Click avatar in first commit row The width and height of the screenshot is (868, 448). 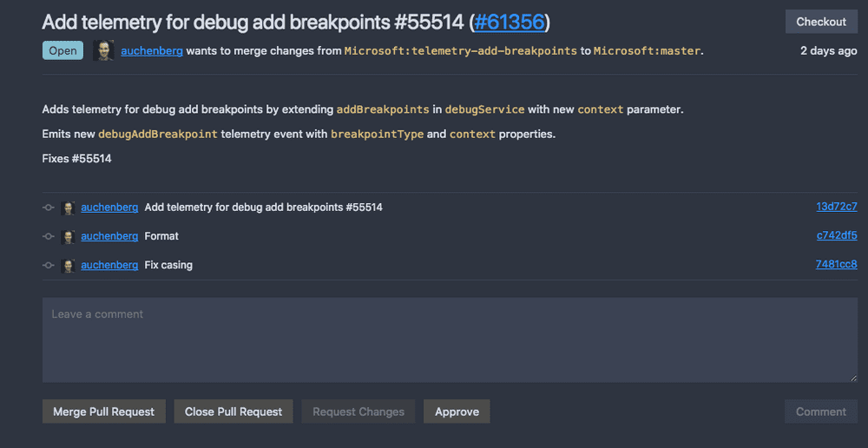(69, 208)
